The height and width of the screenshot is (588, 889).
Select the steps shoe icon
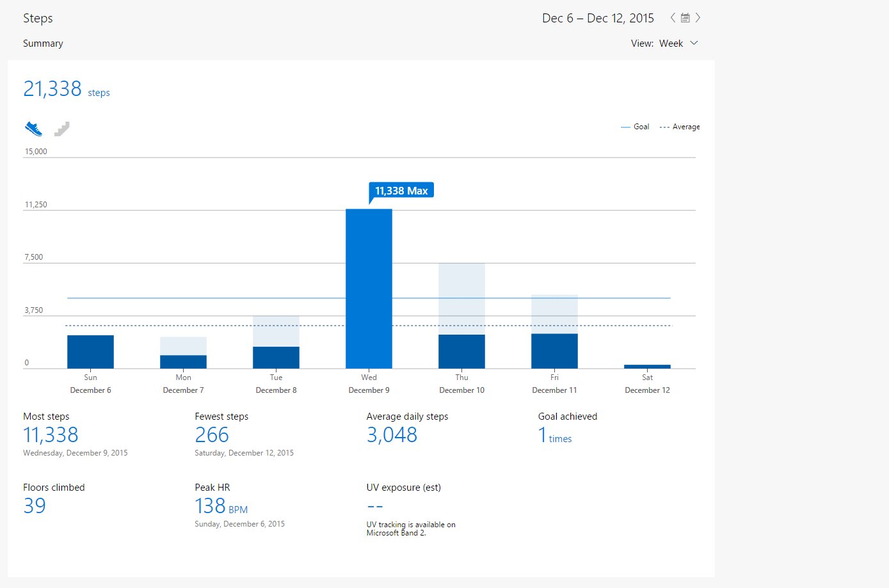pos(33,129)
